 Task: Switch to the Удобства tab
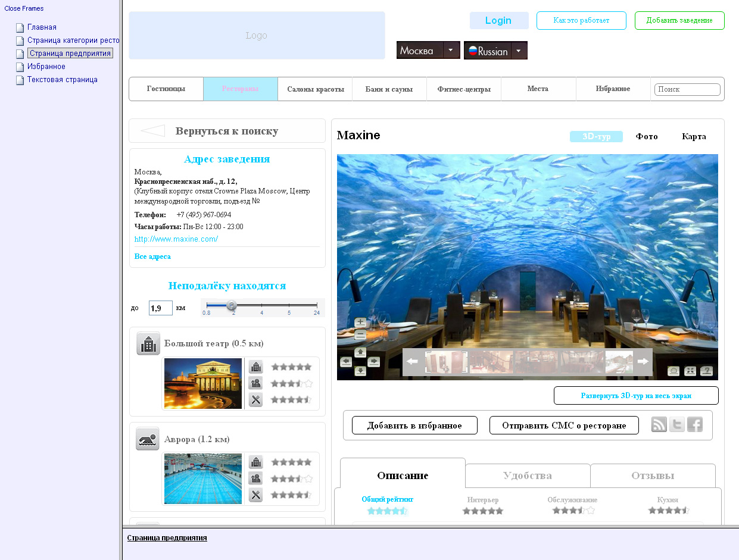[x=528, y=475]
